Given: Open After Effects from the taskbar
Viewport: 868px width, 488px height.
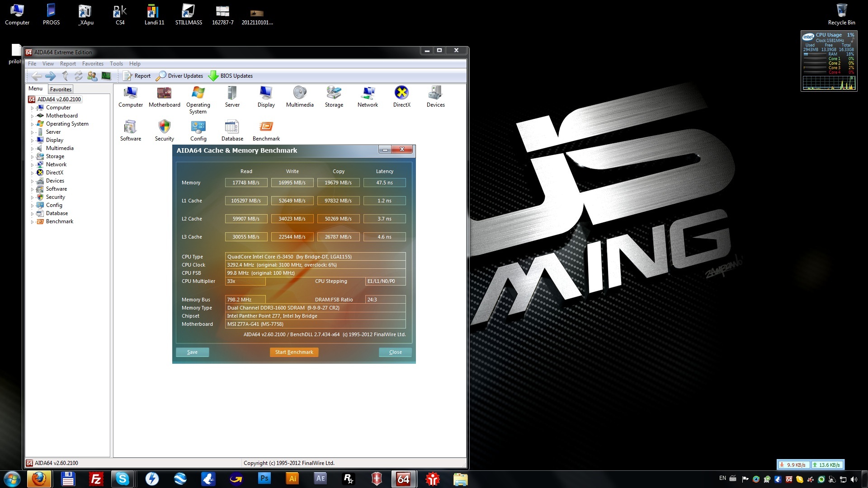Looking at the screenshot, I should click(x=321, y=479).
